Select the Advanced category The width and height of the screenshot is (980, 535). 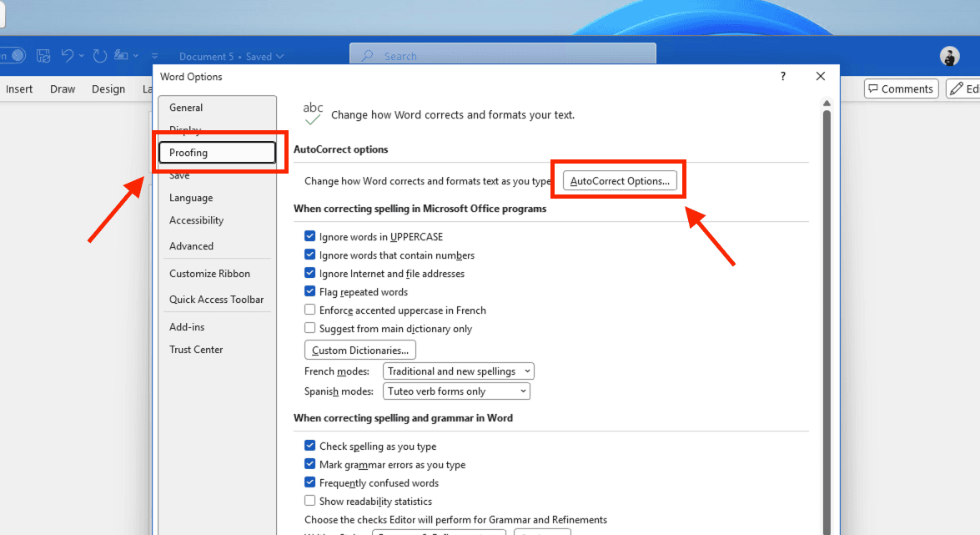point(191,246)
